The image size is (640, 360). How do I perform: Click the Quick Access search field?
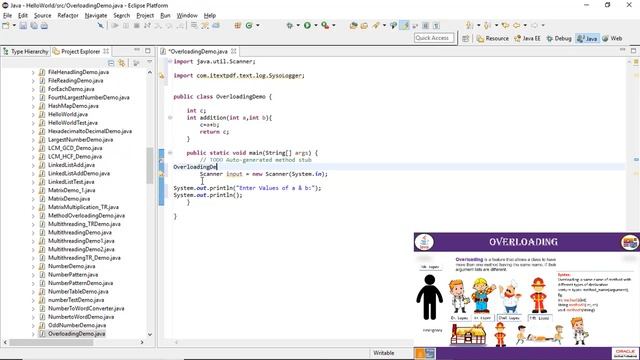pyautogui.click(x=433, y=38)
